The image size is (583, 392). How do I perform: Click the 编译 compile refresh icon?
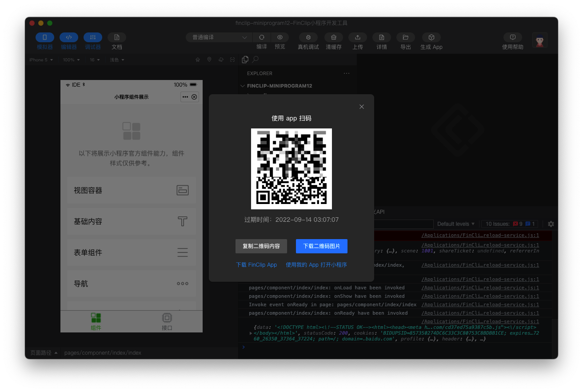click(x=262, y=38)
